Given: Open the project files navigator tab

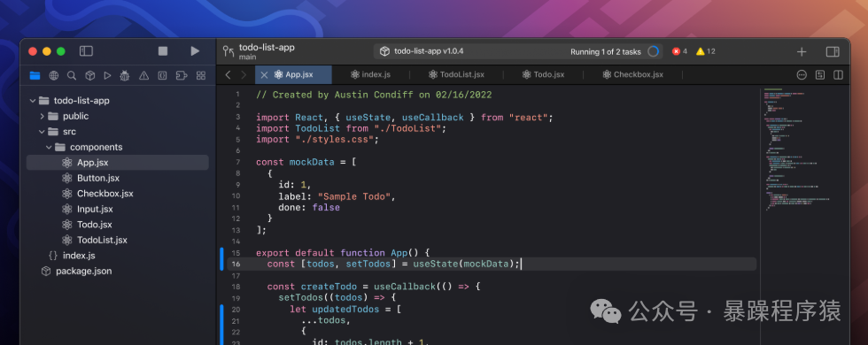Looking at the screenshot, I should 35,76.
